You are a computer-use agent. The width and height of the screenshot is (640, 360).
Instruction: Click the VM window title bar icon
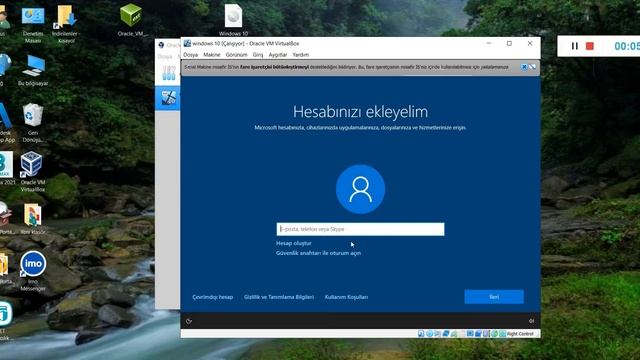[187, 43]
